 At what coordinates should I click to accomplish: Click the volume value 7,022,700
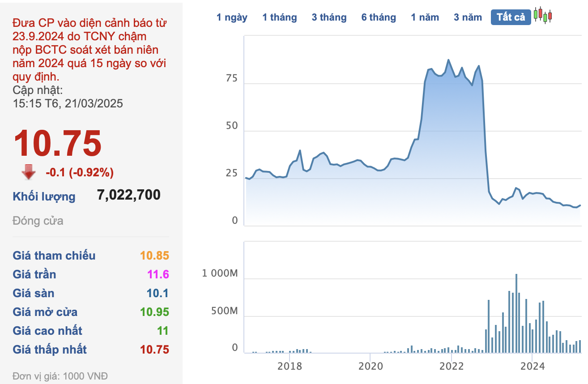(x=129, y=195)
